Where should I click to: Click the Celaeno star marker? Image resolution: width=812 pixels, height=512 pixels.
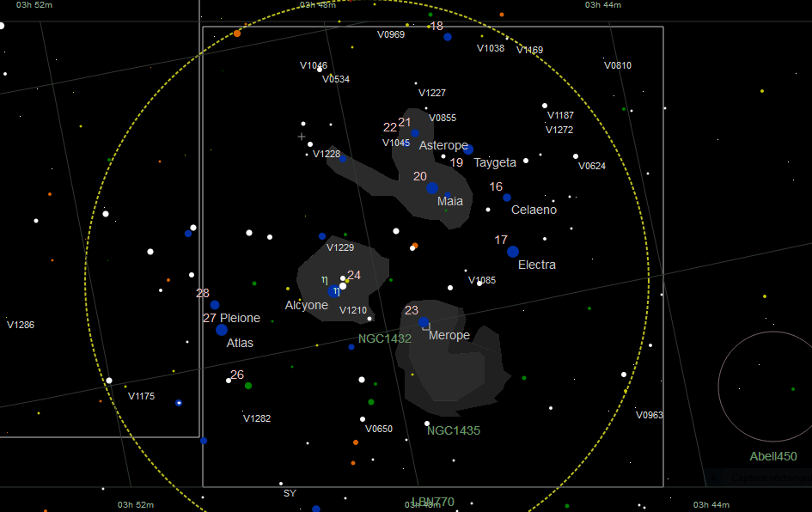[507, 198]
